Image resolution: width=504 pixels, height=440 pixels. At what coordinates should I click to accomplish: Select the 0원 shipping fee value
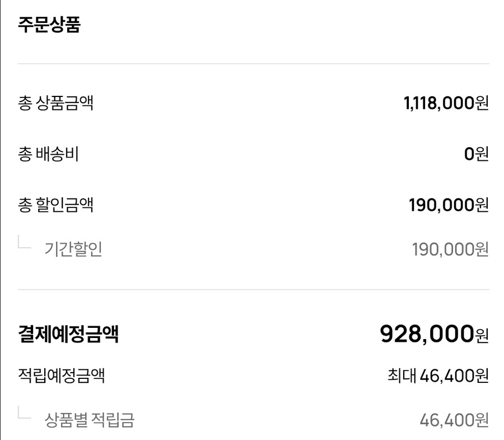[x=476, y=154]
